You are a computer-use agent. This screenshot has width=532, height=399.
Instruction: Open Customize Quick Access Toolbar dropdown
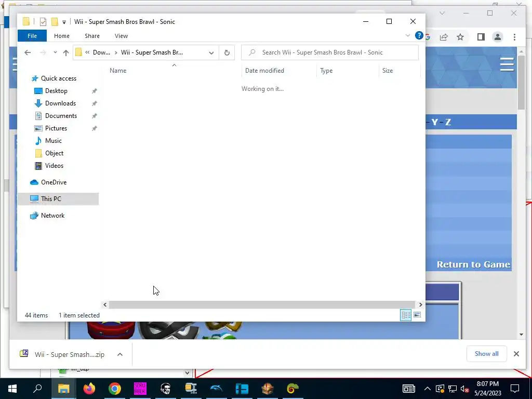(x=64, y=22)
